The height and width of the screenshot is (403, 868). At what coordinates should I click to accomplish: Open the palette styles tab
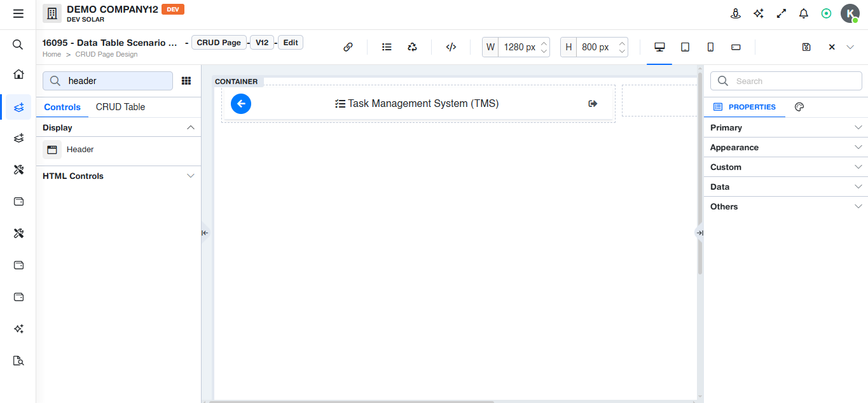coord(799,107)
